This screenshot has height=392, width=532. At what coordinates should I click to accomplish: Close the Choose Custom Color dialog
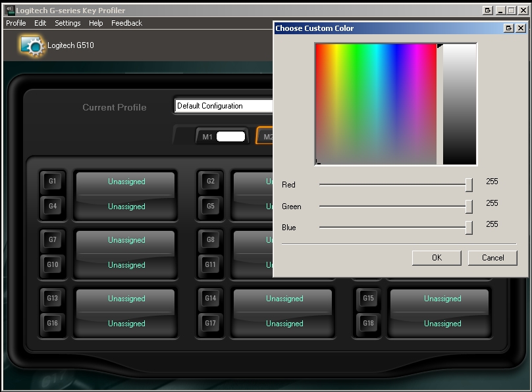coord(520,28)
